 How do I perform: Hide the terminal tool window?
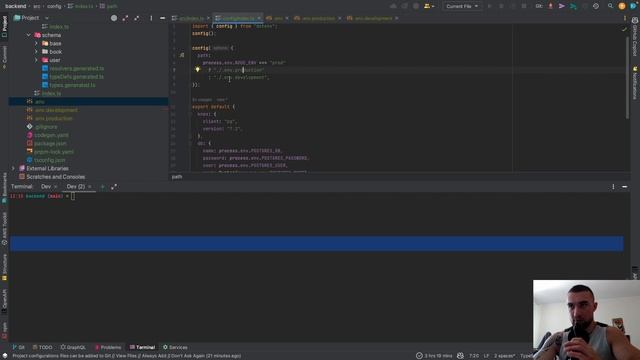tap(624, 187)
